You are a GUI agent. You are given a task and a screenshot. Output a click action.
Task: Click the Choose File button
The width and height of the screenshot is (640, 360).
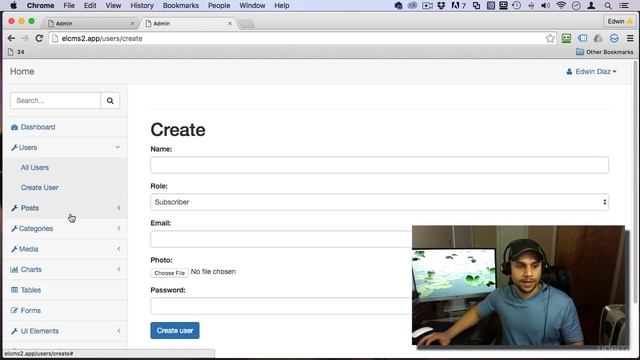pos(169,273)
